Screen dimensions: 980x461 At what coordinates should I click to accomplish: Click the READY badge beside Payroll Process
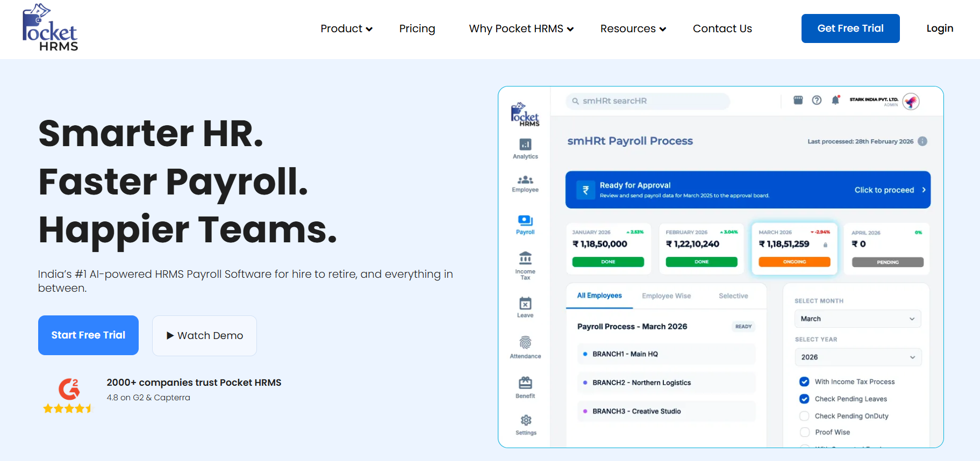click(x=743, y=327)
